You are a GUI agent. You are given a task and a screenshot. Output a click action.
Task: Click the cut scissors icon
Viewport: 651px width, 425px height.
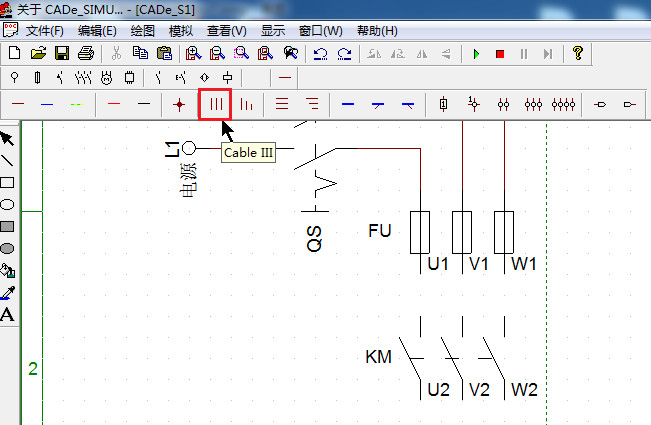[116, 53]
